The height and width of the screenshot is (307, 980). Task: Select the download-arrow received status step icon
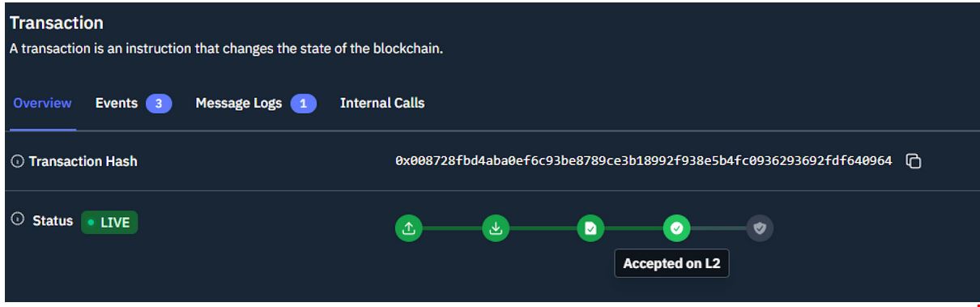point(496,228)
